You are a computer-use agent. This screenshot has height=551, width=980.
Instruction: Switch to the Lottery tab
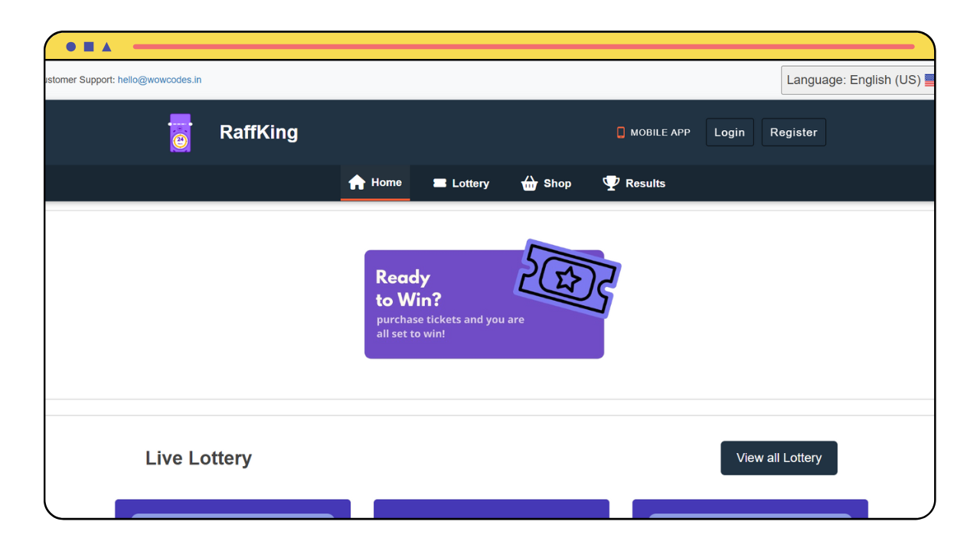tap(461, 183)
